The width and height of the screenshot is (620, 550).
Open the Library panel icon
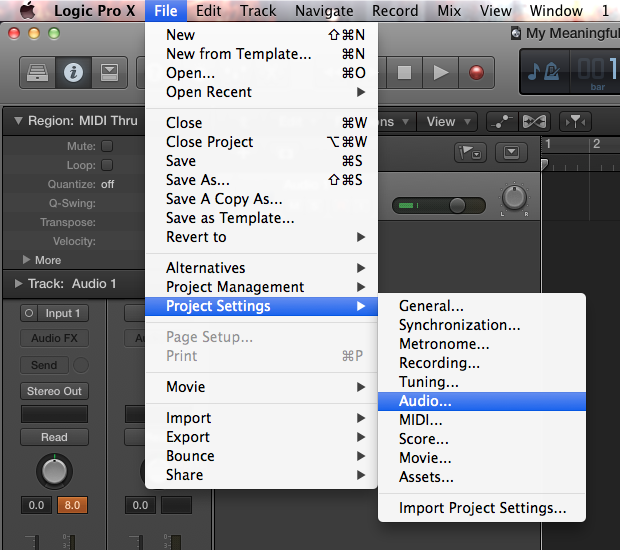38,72
